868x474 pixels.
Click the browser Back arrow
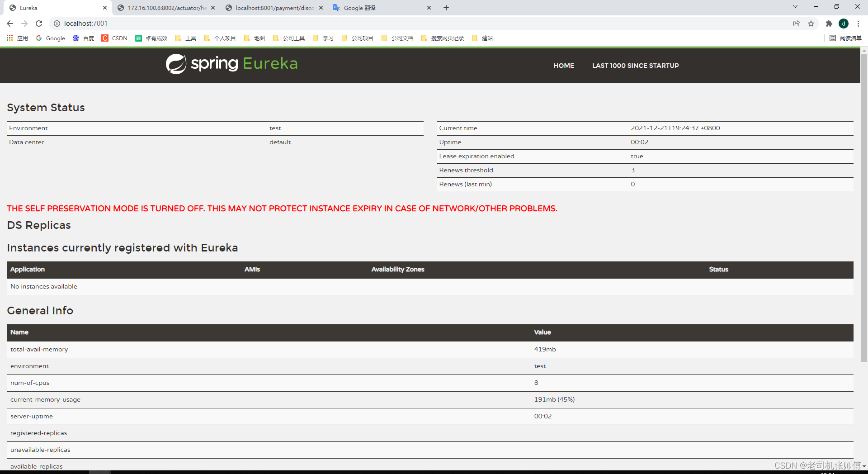tap(10, 24)
